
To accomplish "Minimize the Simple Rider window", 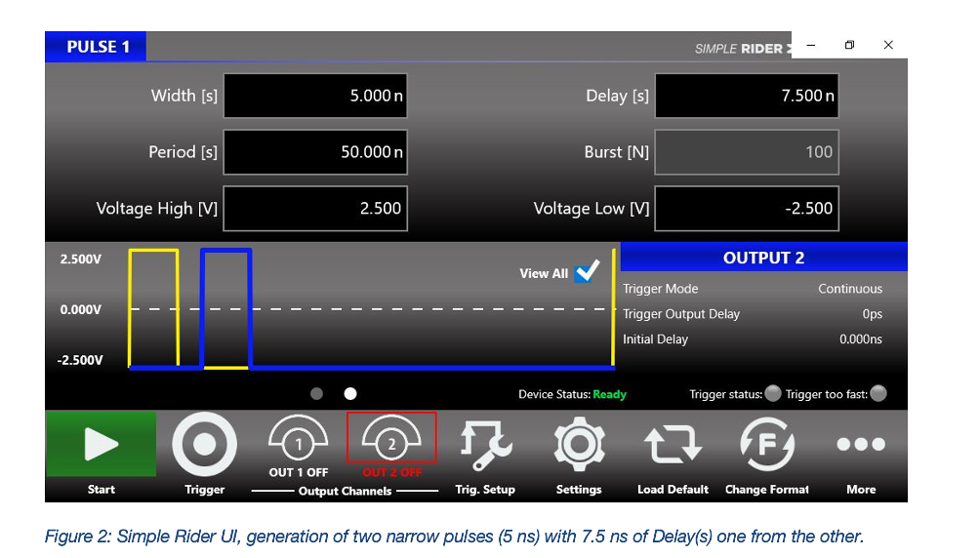I will pyautogui.click(x=810, y=45).
